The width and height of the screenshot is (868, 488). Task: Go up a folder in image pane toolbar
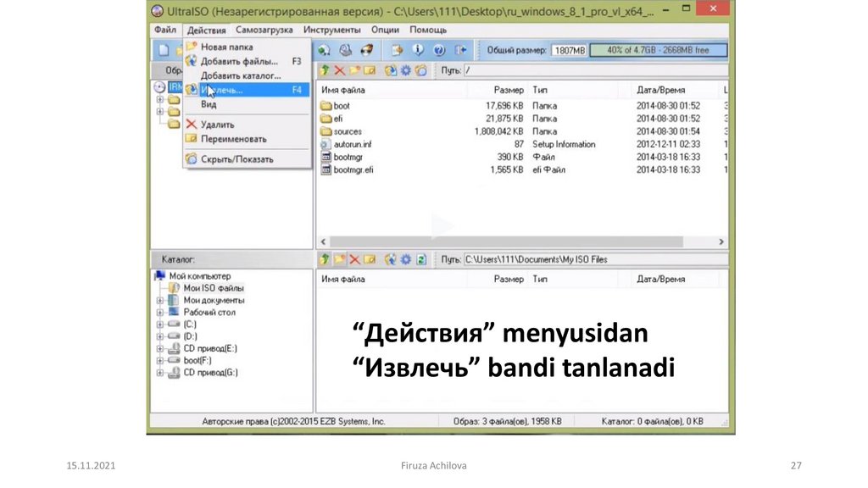pyautogui.click(x=325, y=70)
